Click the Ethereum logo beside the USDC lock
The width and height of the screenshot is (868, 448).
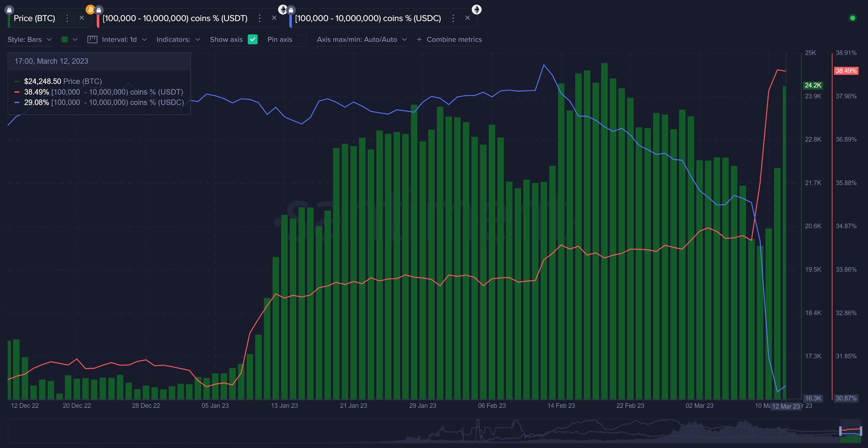click(x=282, y=9)
